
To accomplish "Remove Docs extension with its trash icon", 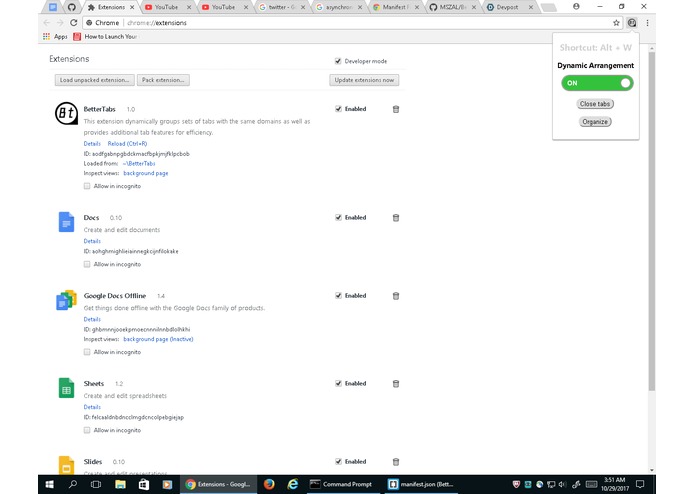I will [x=396, y=218].
